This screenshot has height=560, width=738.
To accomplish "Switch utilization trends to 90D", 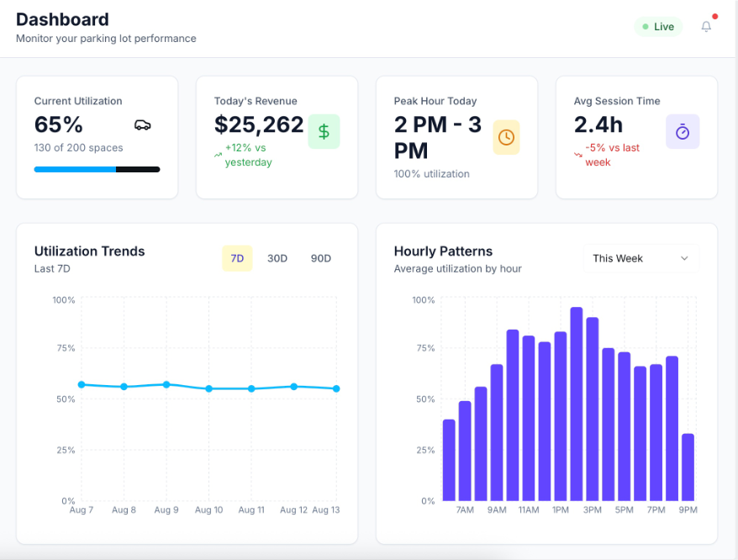I will point(321,258).
